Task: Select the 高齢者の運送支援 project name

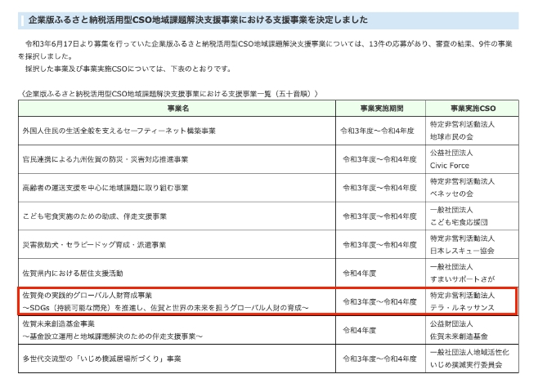Action: [106, 188]
